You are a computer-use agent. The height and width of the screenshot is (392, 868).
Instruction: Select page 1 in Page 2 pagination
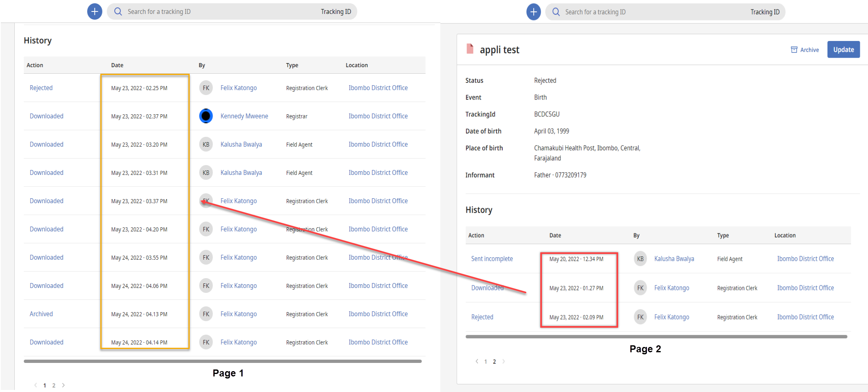[x=485, y=361]
